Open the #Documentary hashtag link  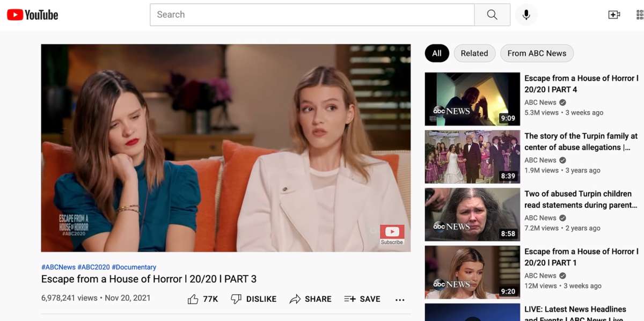pos(134,267)
